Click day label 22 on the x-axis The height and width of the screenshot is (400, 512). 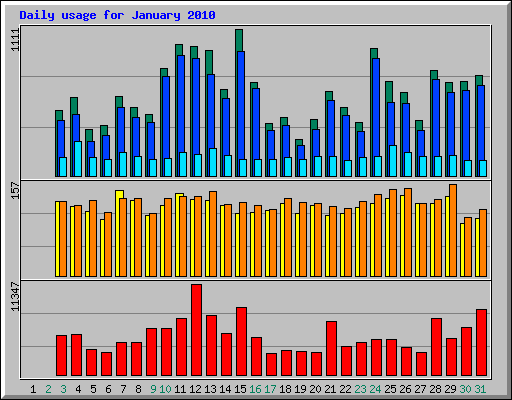(x=345, y=389)
